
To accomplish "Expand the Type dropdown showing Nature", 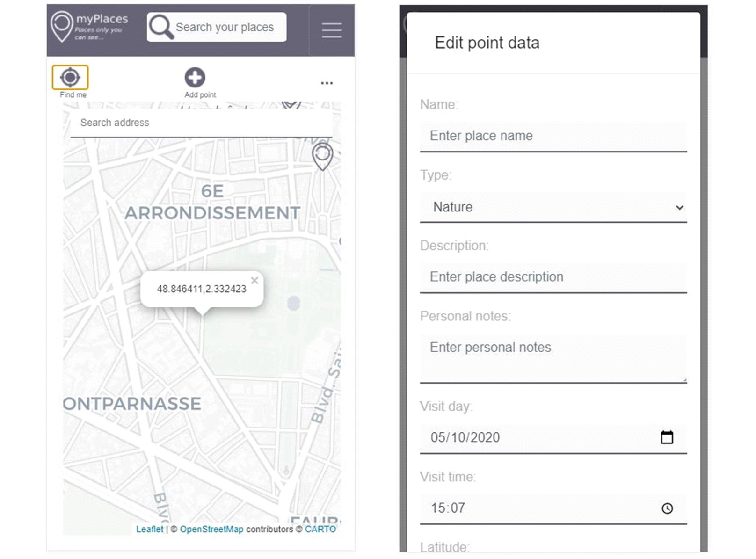I will 553,207.
